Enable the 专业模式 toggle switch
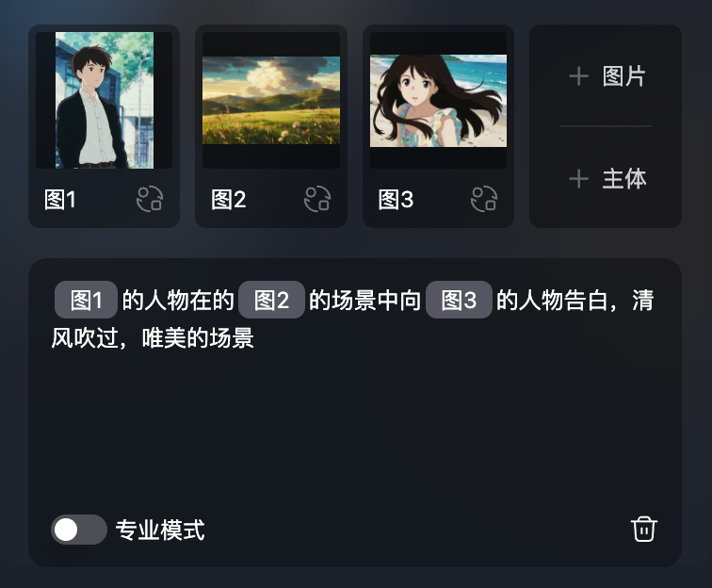The height and width of the screenshot is (588, 712). pos(79,530)
